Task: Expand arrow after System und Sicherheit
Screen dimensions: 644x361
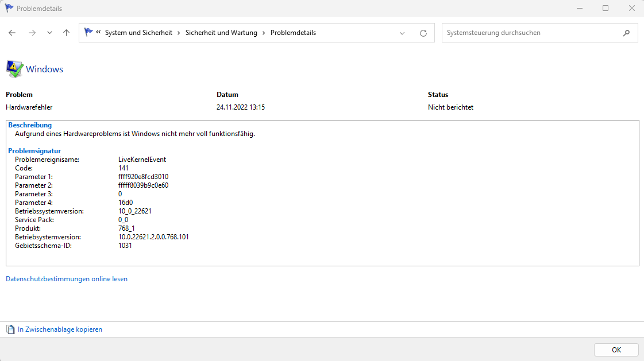Action: point(179,33)
